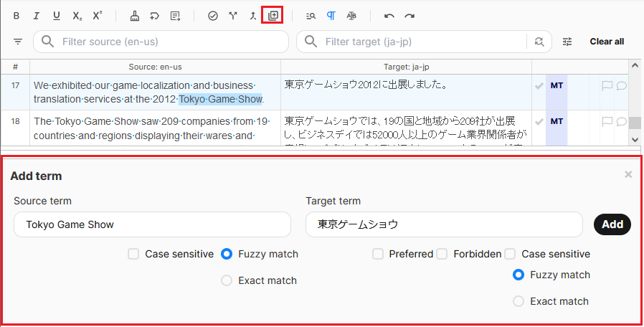Screen dimensions: 644x327
Task: Check the Forbidden checkbox
Action: [442, 254]
